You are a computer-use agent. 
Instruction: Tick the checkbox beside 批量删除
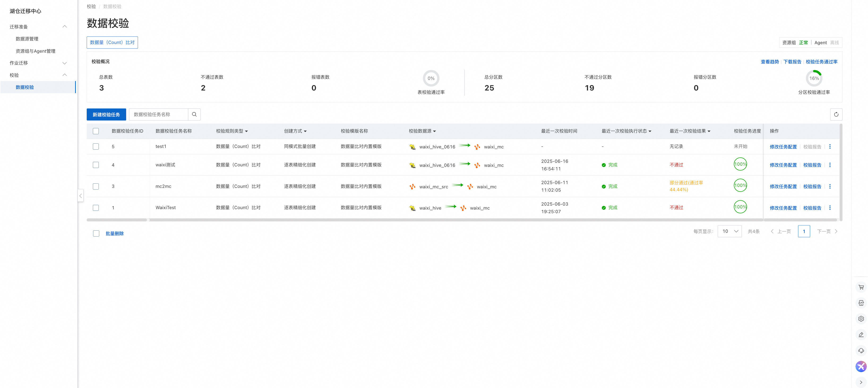point(96,233)
